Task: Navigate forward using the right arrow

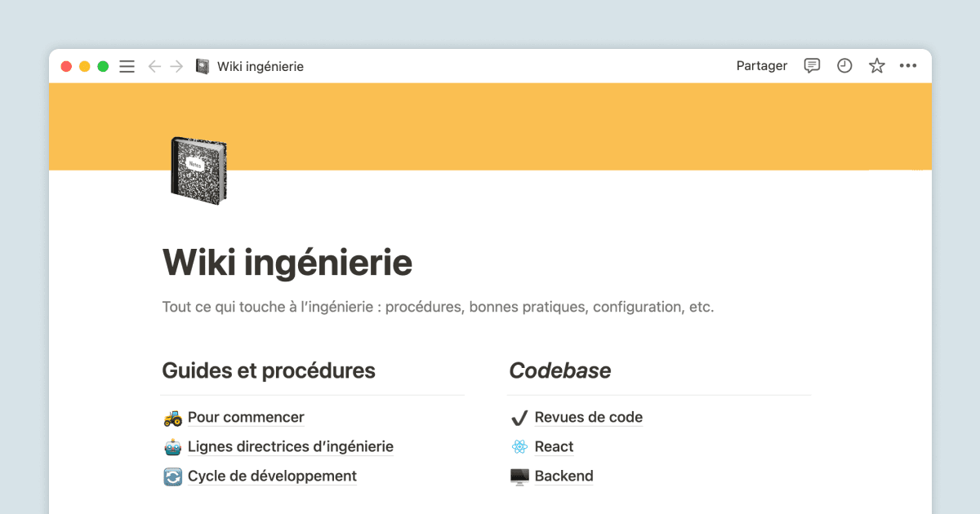Action: [x=176, y=66]
